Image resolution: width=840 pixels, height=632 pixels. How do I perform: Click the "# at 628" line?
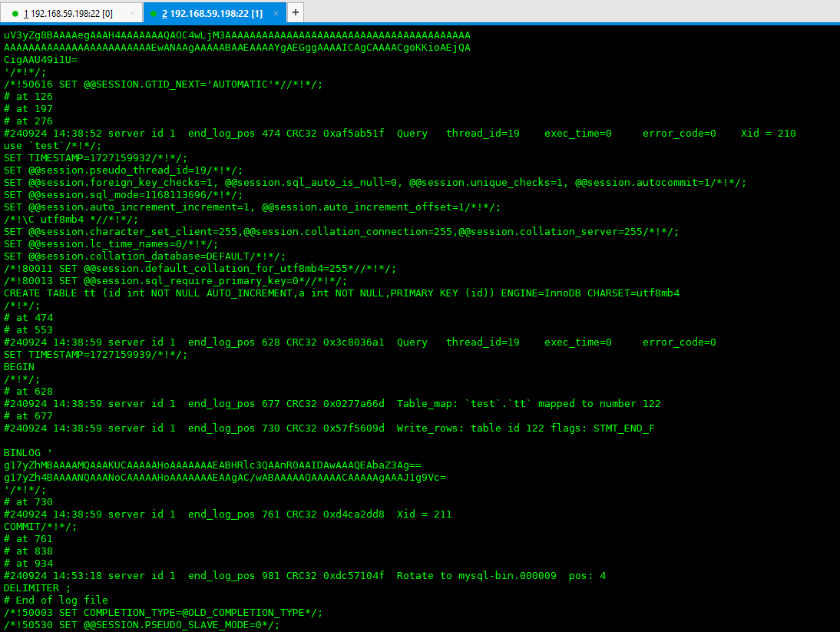coord(28,392)
